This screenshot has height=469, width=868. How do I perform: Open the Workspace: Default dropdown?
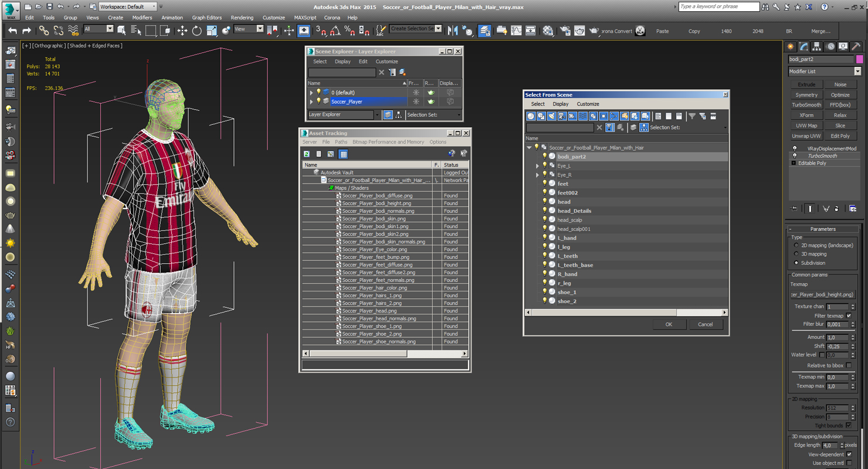click(x=128, y=6)
